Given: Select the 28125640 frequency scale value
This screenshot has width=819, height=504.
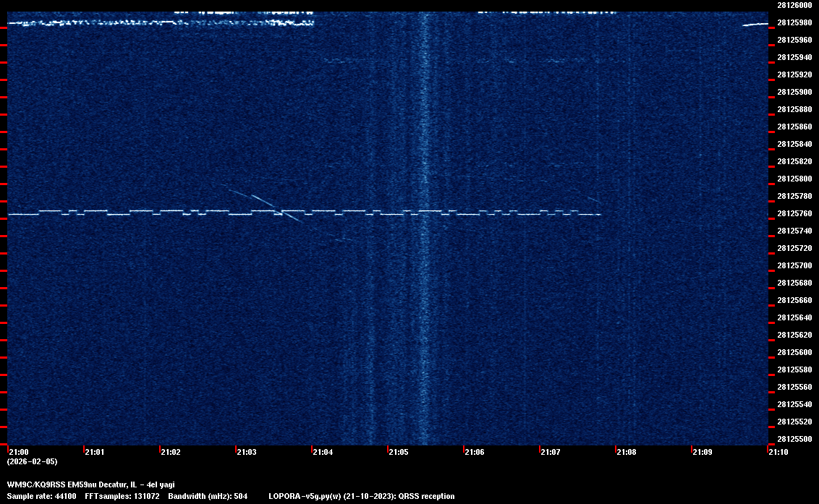Looking at the screenshot, I should coord(794,317).
